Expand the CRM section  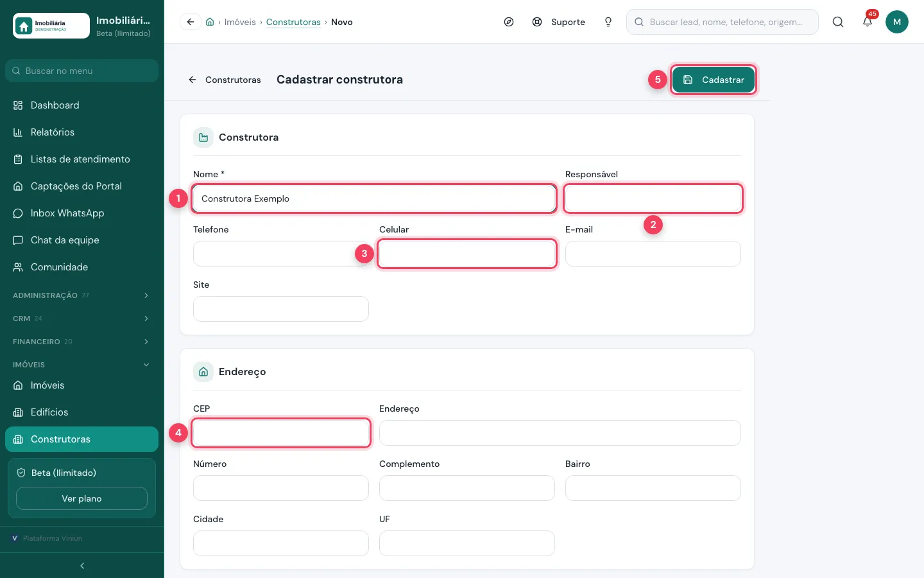[81, 319]
